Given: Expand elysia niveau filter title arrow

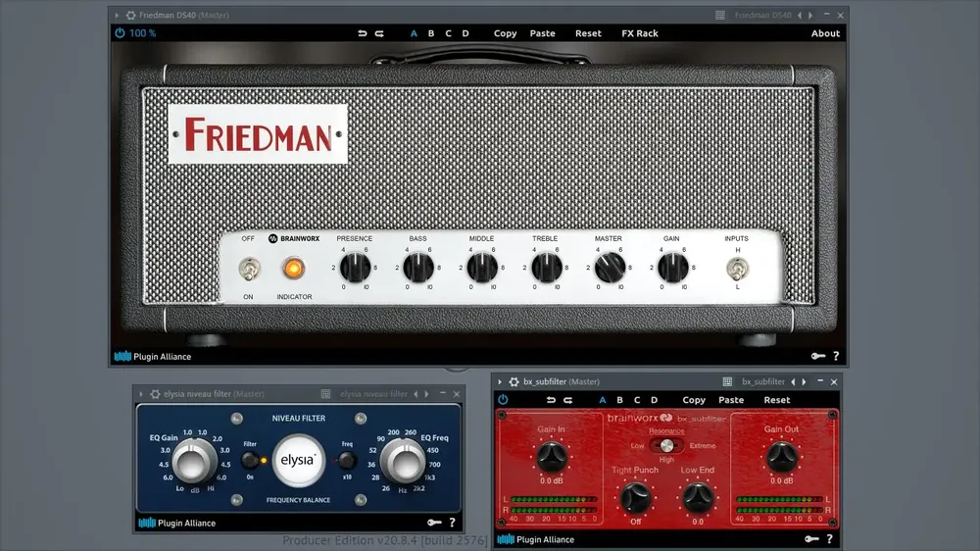Looking at the screenshot, I should 141,394.
